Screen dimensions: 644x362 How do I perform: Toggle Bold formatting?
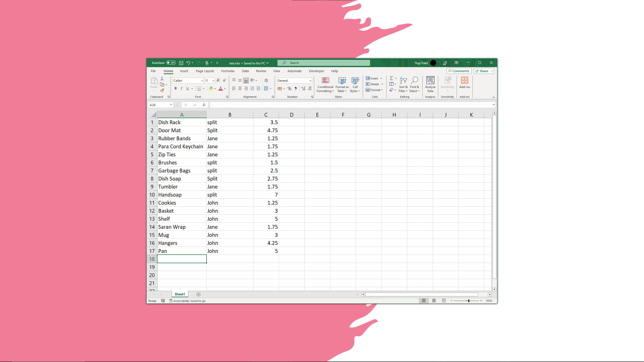point(176,88)
